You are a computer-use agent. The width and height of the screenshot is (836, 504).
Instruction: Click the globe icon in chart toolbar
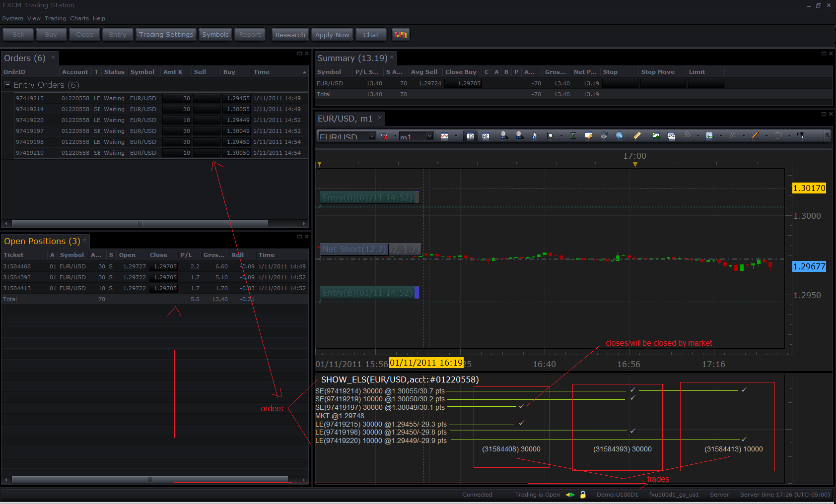[619, 135]
